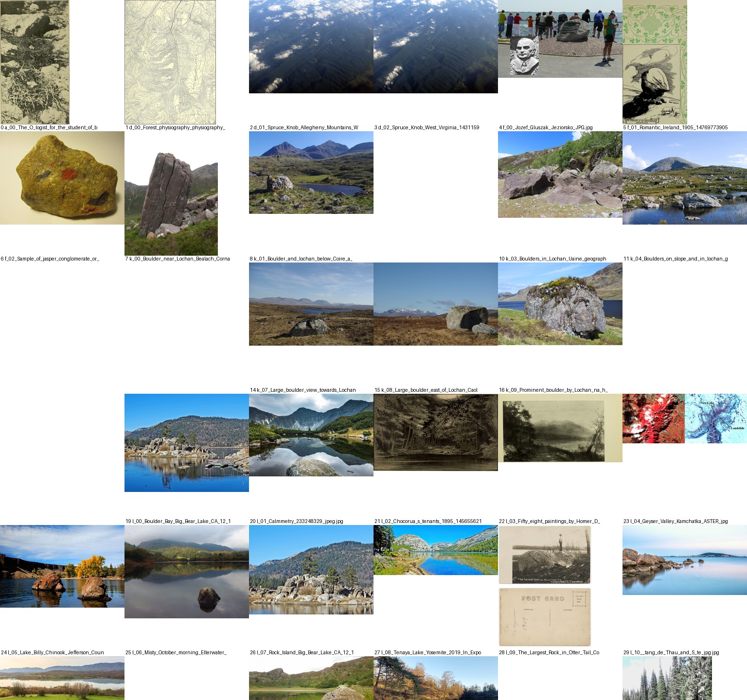Open Spruce Knob Allegheny Mountains aerial photo

coord(311,47)
